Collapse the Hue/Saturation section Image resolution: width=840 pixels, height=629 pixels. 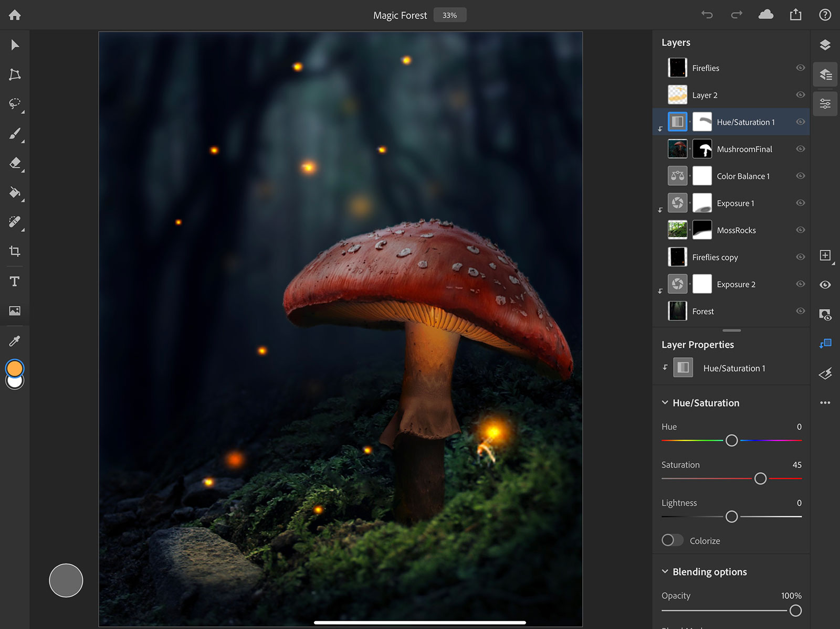(x=665, y=403)
